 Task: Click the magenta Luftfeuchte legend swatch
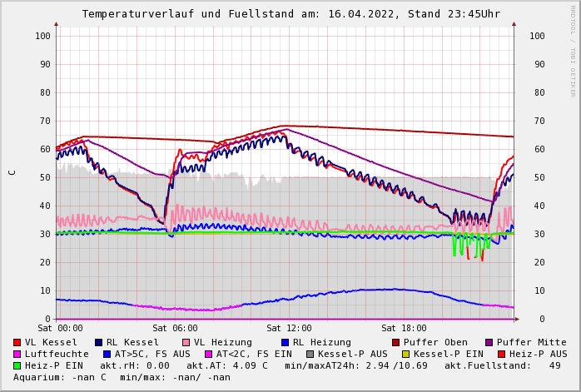coord(17,354)
